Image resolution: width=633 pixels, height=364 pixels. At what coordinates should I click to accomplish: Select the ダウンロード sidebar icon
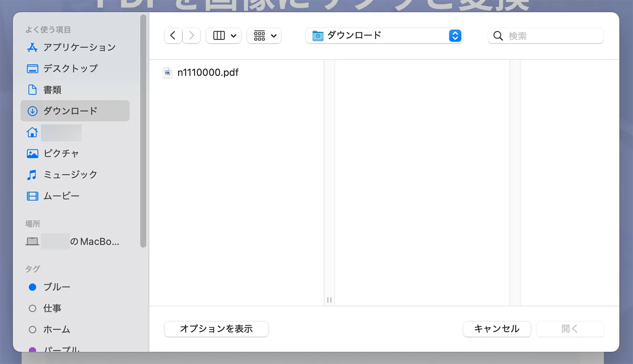(x=32, y=111)
